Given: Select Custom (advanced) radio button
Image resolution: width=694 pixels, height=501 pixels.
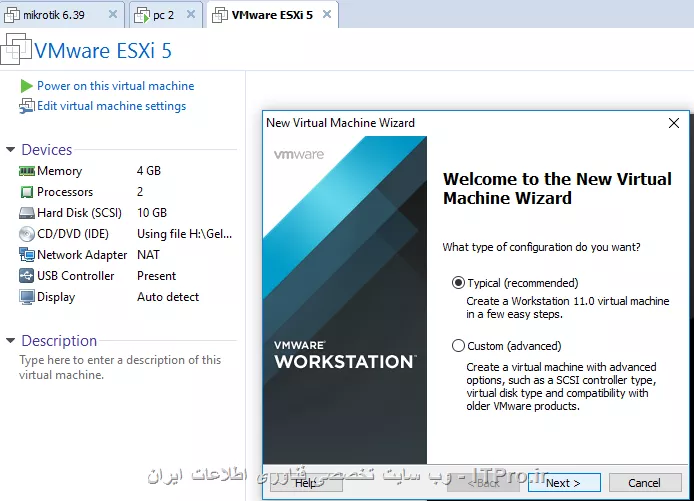Looking at the screenshot, I should [x=458, y=346].
